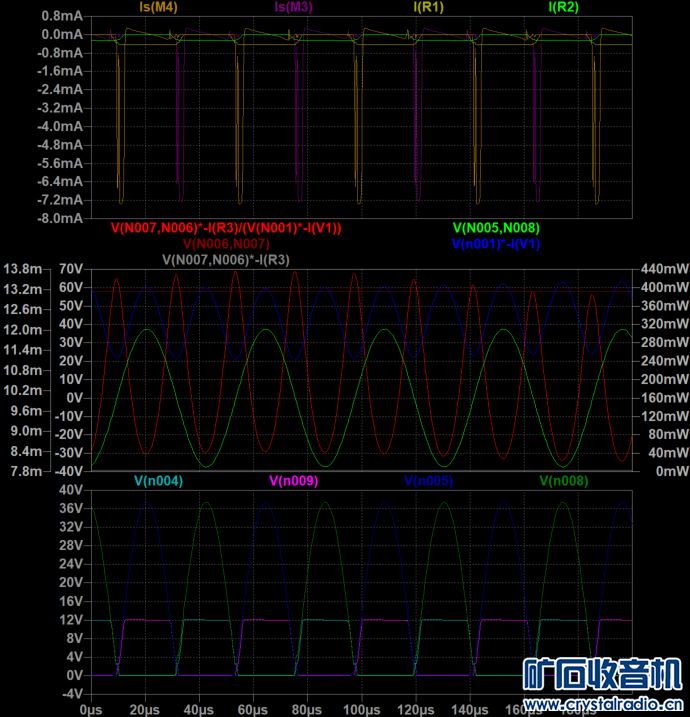Click the 20µs time axis label

(144, 710)
